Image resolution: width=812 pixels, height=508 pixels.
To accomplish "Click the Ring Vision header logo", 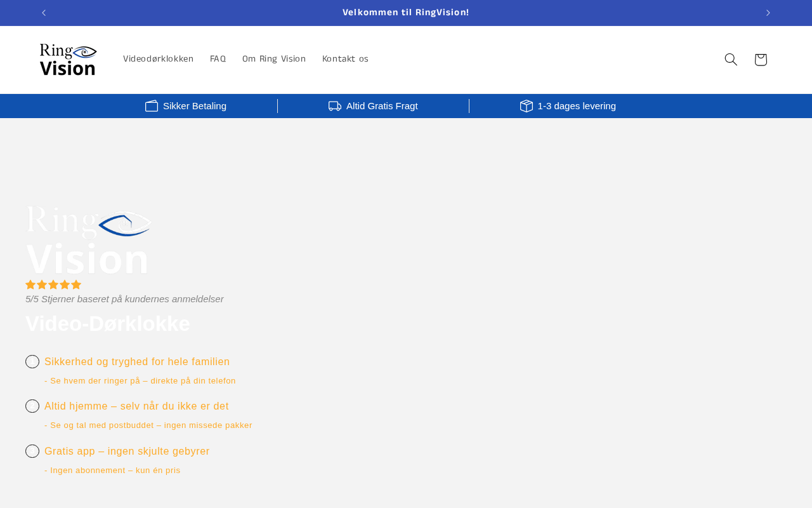I will pyautogui.click(x=68, y=60).
